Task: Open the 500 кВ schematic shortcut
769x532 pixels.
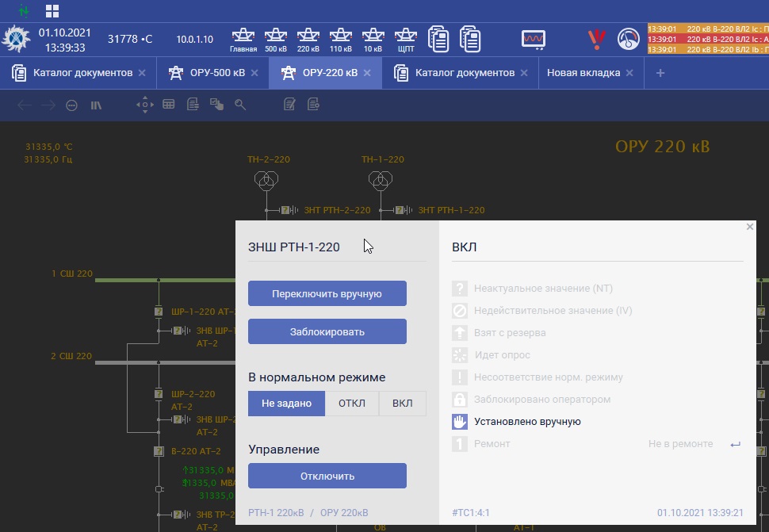Action: coord(276,38)
